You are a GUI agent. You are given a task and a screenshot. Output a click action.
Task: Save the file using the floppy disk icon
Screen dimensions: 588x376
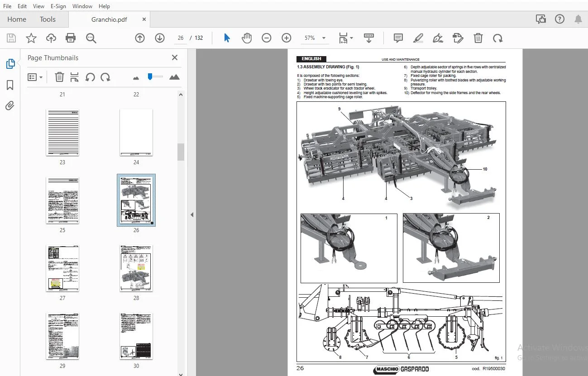(x=11, y=38)
